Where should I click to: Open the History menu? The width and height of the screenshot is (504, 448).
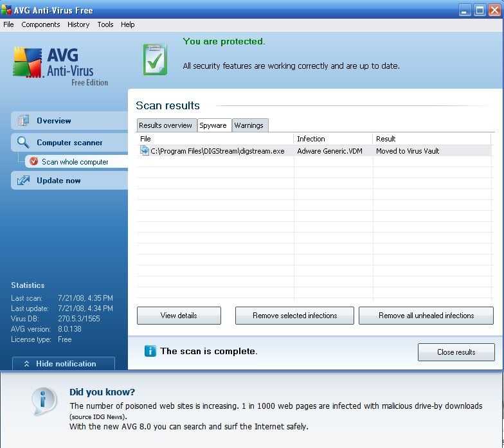pos(78,24)
